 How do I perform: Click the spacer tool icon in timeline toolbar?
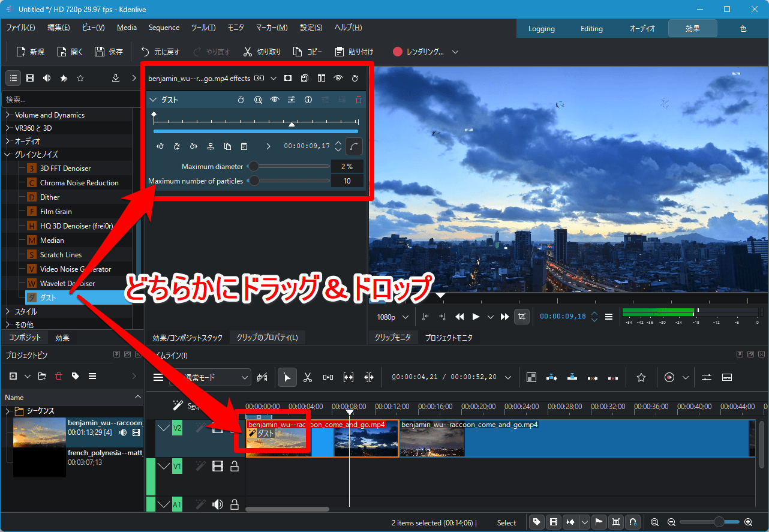coord(328,377)
